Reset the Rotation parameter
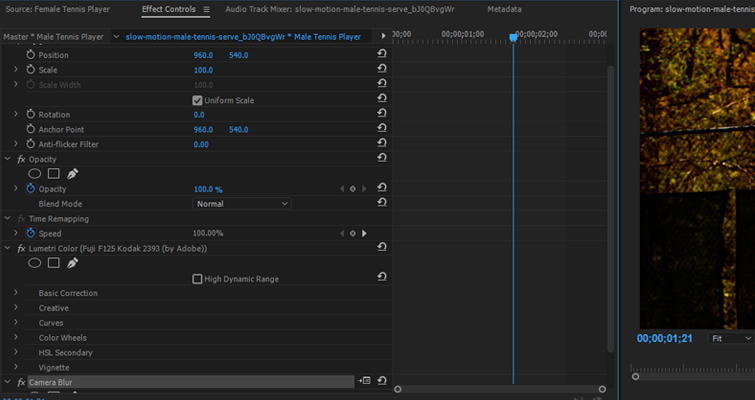 pyautogui.click(x=382, y=114)
